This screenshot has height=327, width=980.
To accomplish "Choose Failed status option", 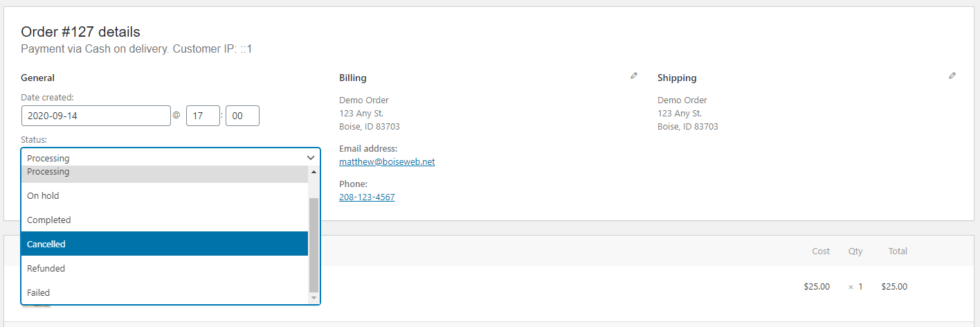I will point(165,292).
